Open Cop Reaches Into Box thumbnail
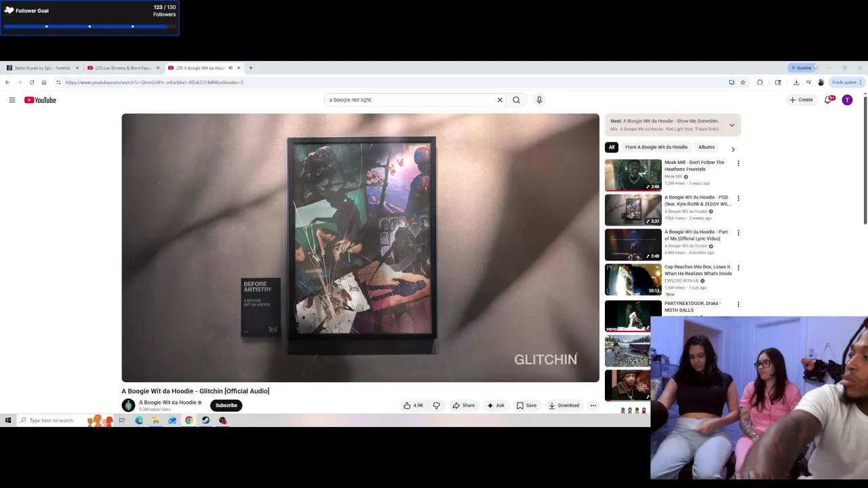Viewport: 868px width, 488px height. [633, 279]
